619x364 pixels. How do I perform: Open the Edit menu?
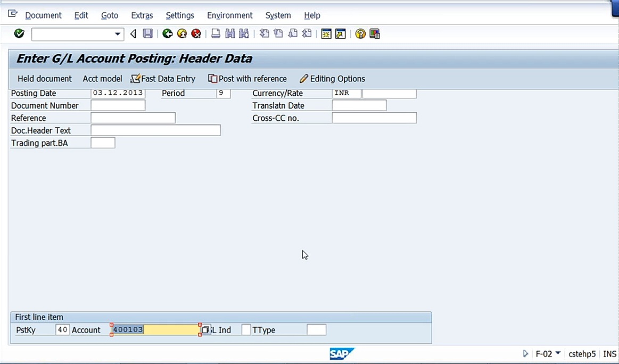pyautogui.click(x=81, y=15)
